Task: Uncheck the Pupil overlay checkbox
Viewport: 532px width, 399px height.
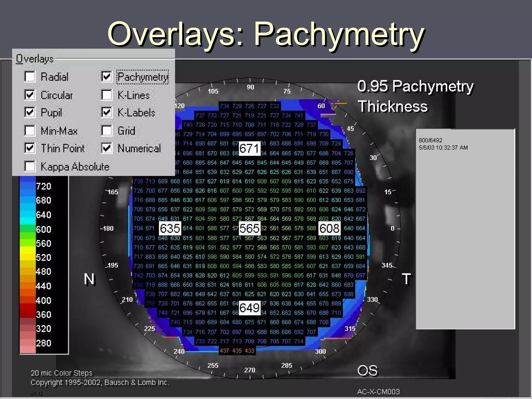Action: click(x=30, y=112)
